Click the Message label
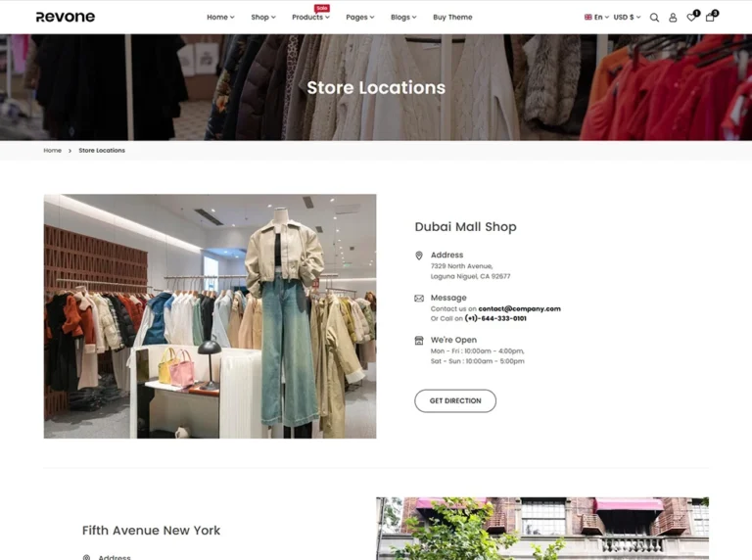This screenshot has height=560, width=752. (x=448, y=298)
